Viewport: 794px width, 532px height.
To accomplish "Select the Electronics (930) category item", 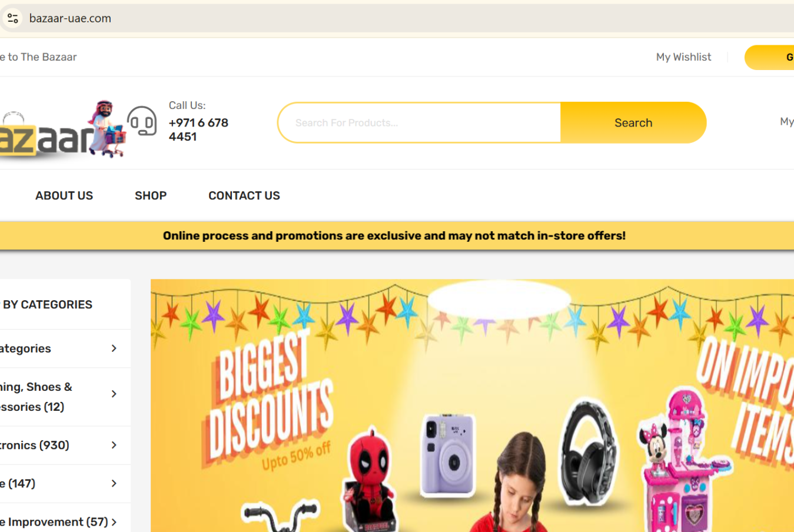I will 35,445.
